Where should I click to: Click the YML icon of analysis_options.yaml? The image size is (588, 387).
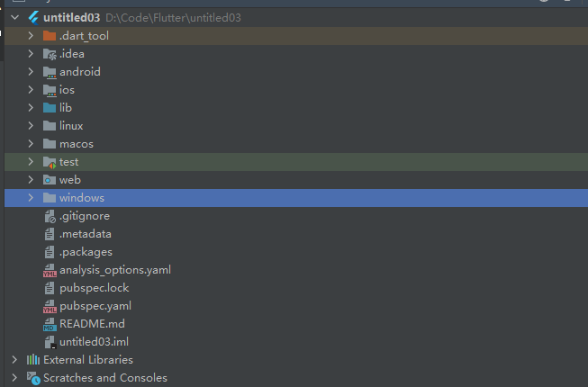click(50, 270)
